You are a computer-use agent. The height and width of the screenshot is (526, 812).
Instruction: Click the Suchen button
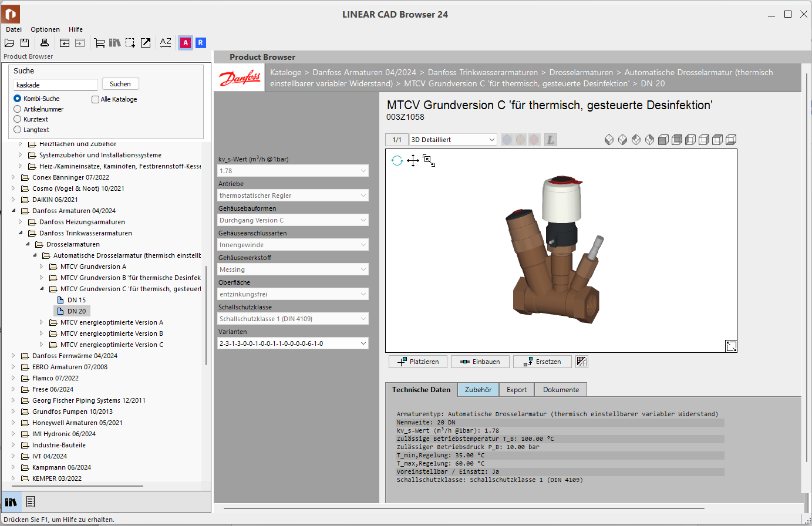(x=120, y=84)
